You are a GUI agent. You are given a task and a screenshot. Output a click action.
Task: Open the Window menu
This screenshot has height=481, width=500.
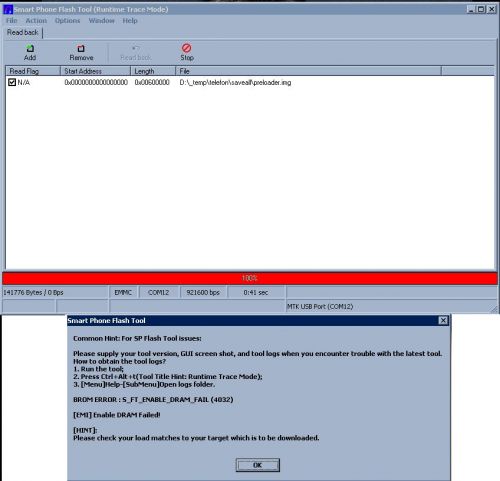pyautogui.click(x=102, y=21)
